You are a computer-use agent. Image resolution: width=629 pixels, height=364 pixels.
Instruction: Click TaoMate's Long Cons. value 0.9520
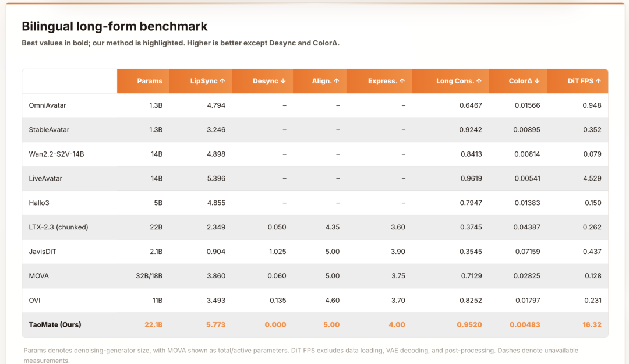(x=469, y=324)
